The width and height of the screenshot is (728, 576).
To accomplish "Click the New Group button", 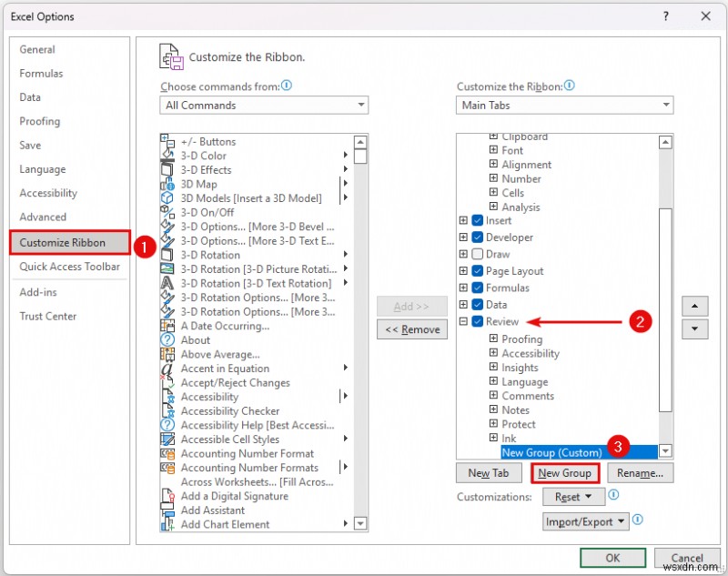I will coord(564,473).
